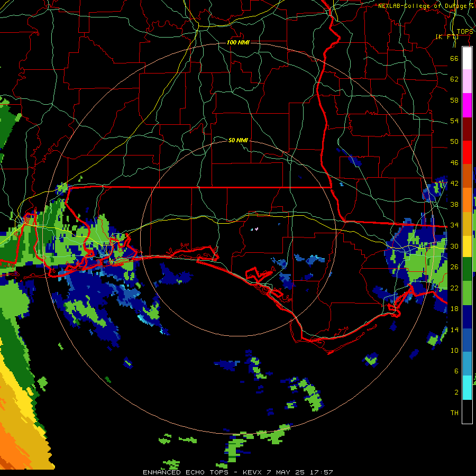
Task: Click the 2 legend value
Action: tap(456, 392)
